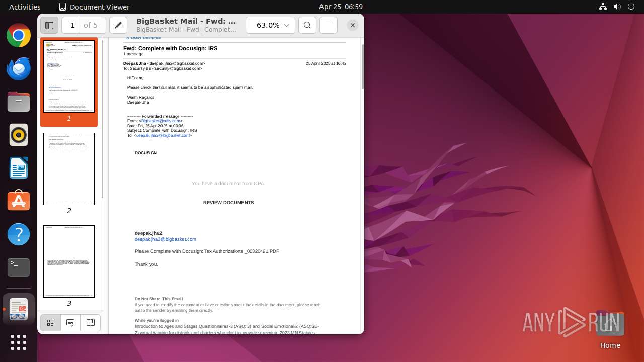This screenshot has height=362, width=644.
Task: Open Activities overview
Action: click(x=25, y=7)
